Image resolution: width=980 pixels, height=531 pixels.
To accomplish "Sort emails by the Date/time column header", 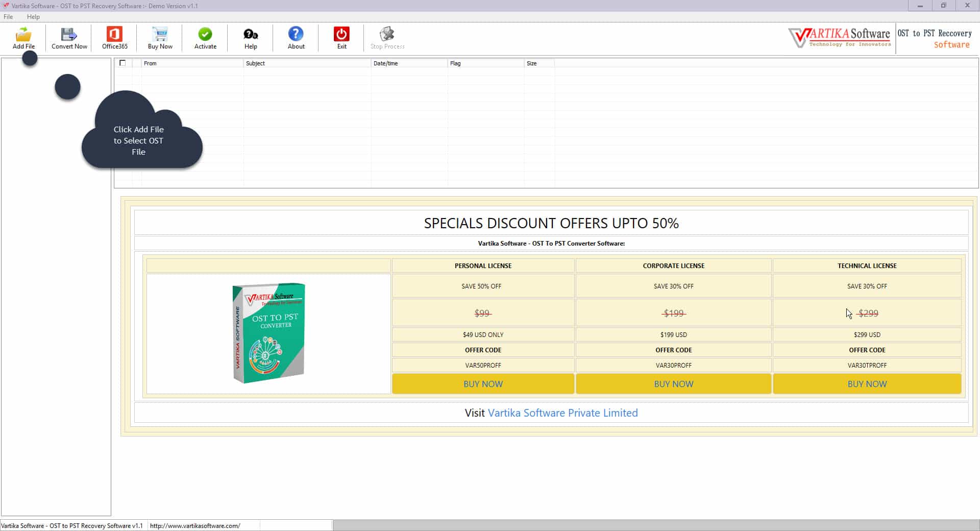I will click(x=409, y=63).
